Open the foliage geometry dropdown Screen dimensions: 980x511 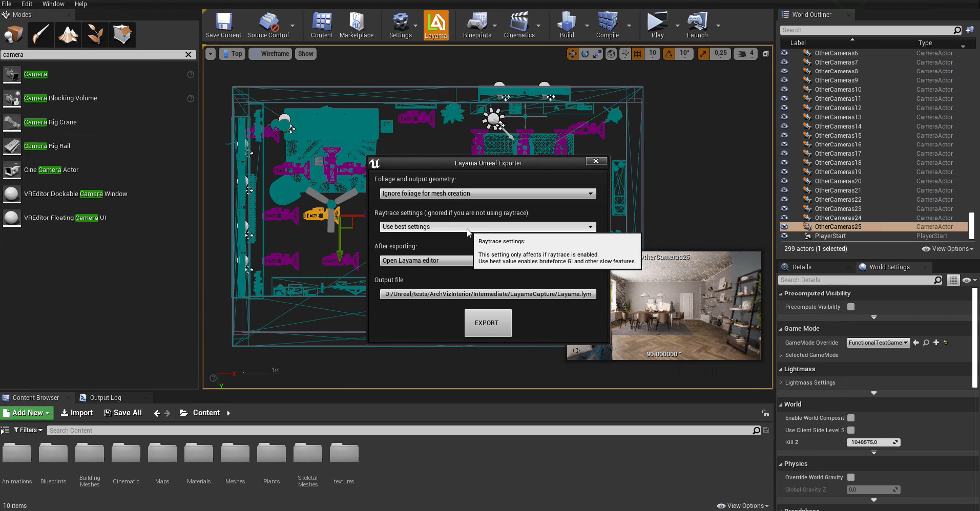coord(488,194)
